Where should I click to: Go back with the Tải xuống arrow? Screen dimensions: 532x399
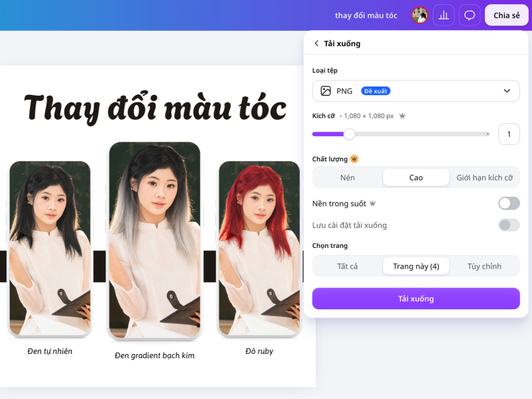click(317, 43)
